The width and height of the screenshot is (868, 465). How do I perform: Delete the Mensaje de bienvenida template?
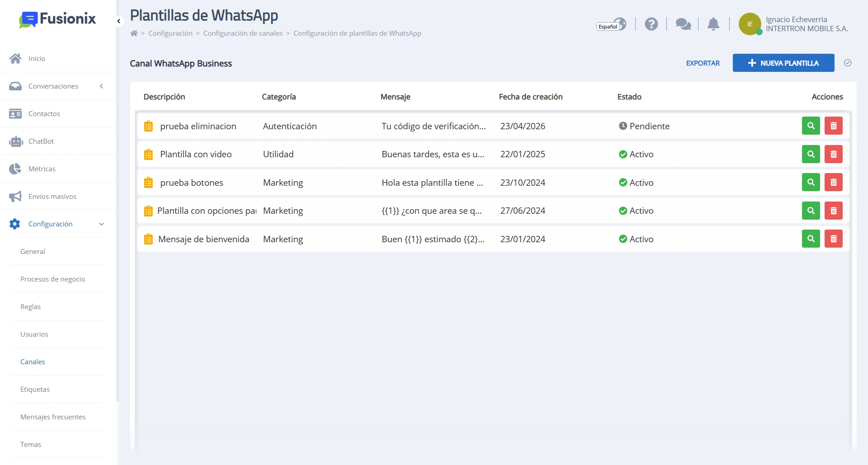[834, 239]
